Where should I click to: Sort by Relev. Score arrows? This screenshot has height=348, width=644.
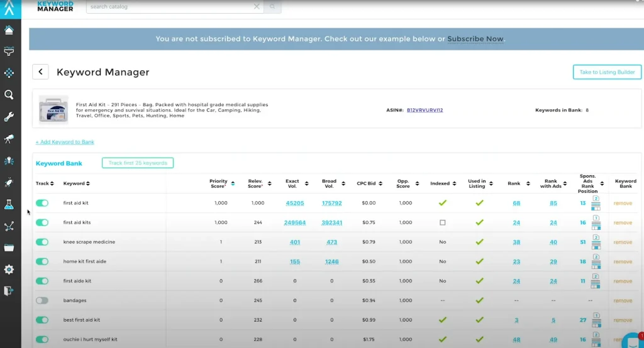pos(269,183)
